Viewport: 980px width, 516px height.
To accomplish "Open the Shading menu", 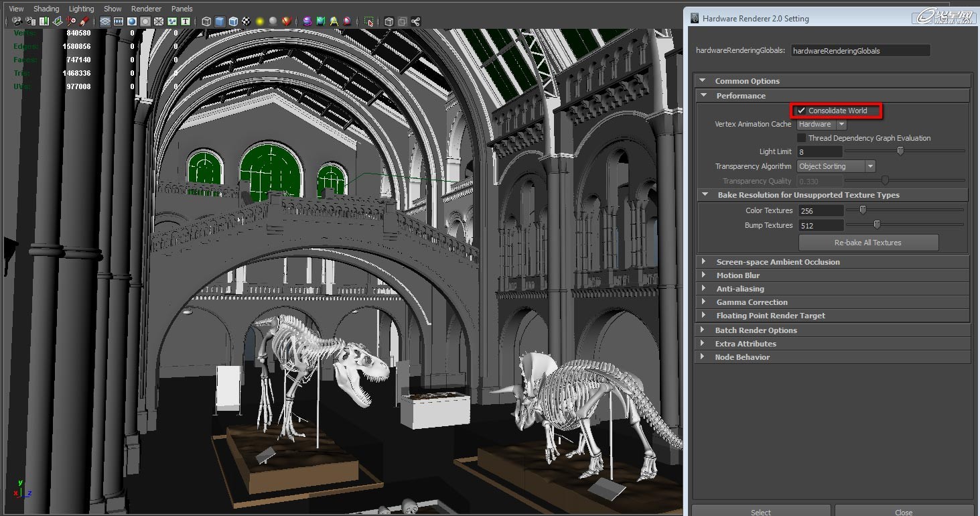I will [x=46, y=9].
